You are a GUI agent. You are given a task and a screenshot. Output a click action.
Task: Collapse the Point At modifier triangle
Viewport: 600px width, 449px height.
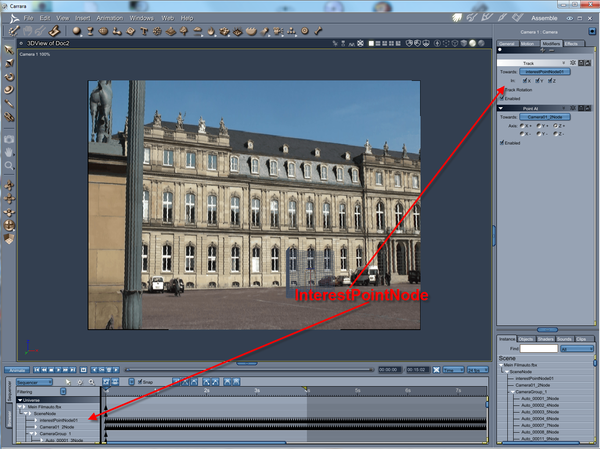(x=501, y=108)
